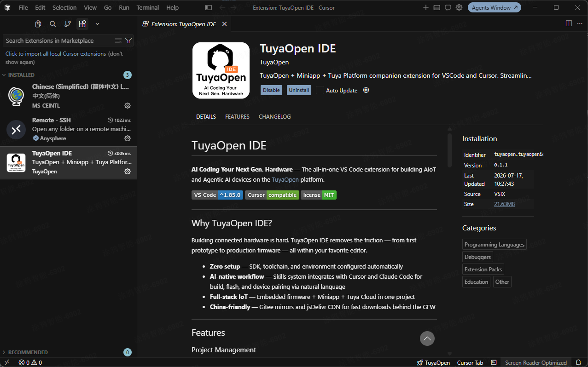Viewport: 588px width, 367px height.
Task: Click the Chinese language pack globe icon
Action: (16, 97)
